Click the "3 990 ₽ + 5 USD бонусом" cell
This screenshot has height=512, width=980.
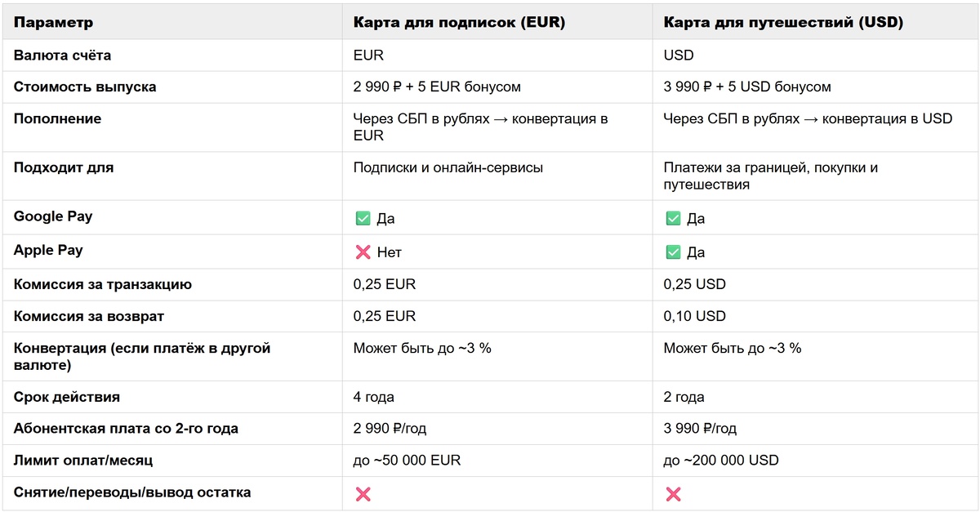pyautogui.click(x=747, y=87)
